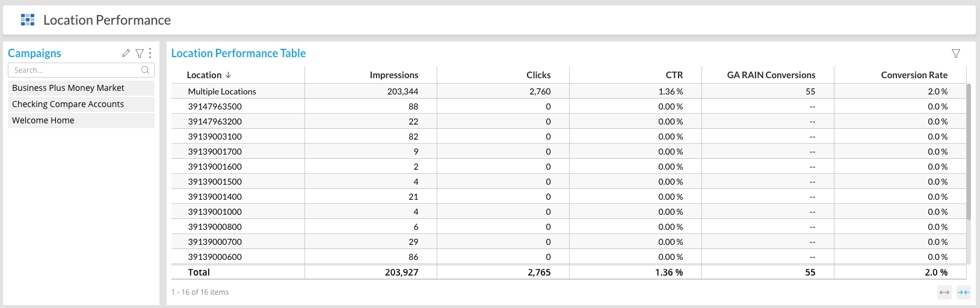The image size is (980, 308).
Task: Open the Campaigns three-dot options menu
Action: tap(150, 54)
